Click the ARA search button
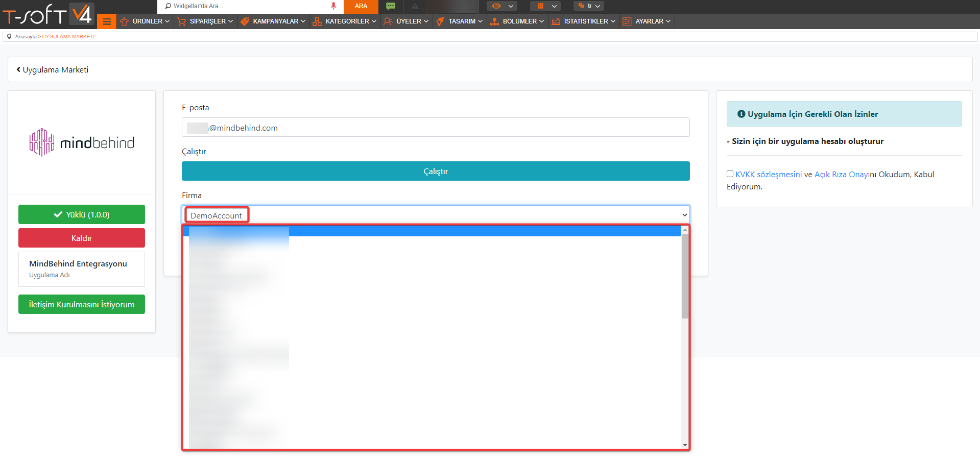The image size is (980, 464). pos(361,6)
